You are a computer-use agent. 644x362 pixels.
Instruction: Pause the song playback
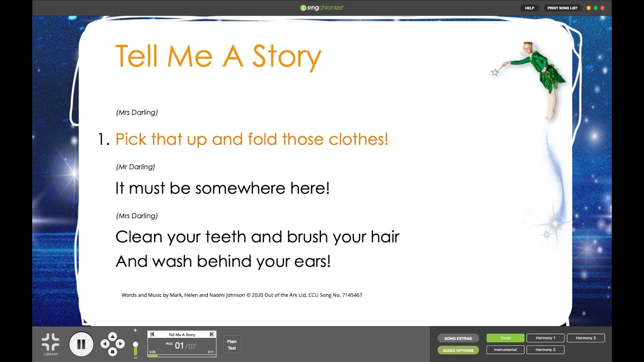click(x=81, y=344)
